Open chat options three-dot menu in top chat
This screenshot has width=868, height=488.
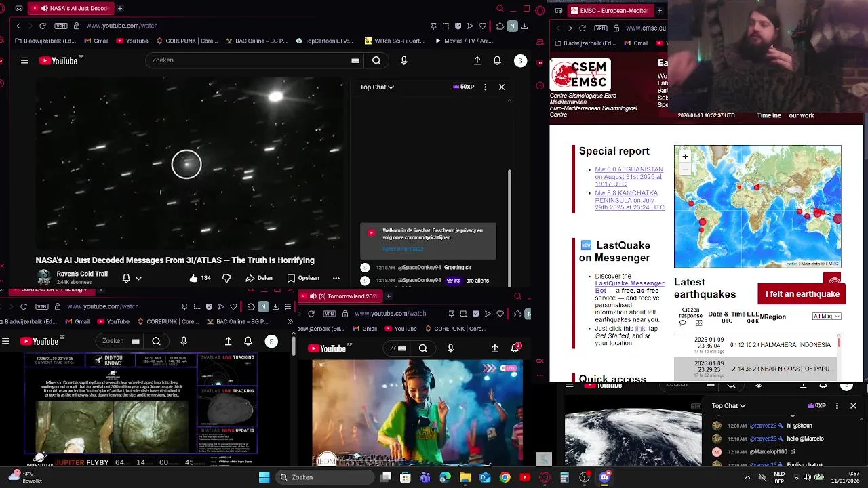point(485,87)
